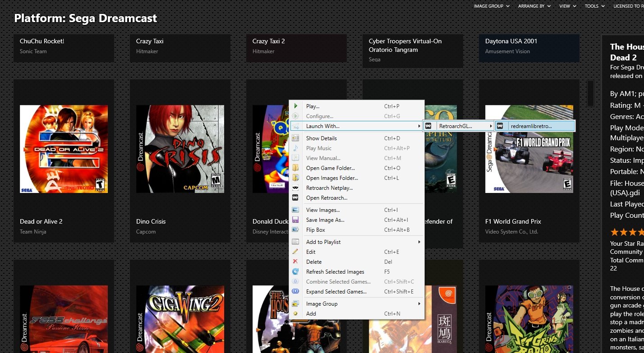
Task: Click the View Manual book icon
Action: [x=295, y=158]
